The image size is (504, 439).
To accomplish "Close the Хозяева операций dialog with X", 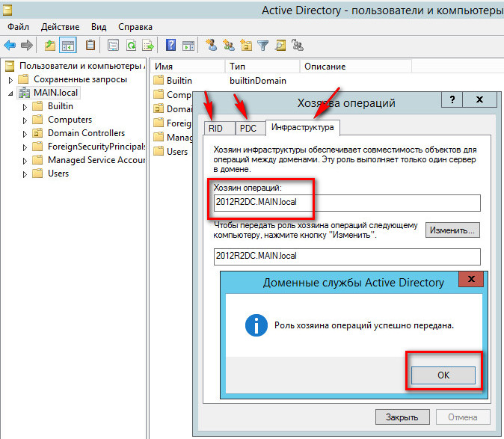I will tap(479, 99).
